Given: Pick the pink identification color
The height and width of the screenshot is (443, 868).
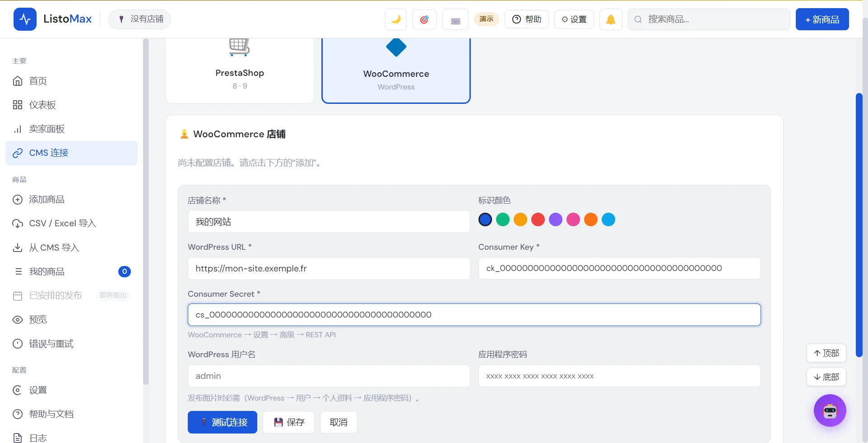Looking at the screenshot, I should [573, 219].
